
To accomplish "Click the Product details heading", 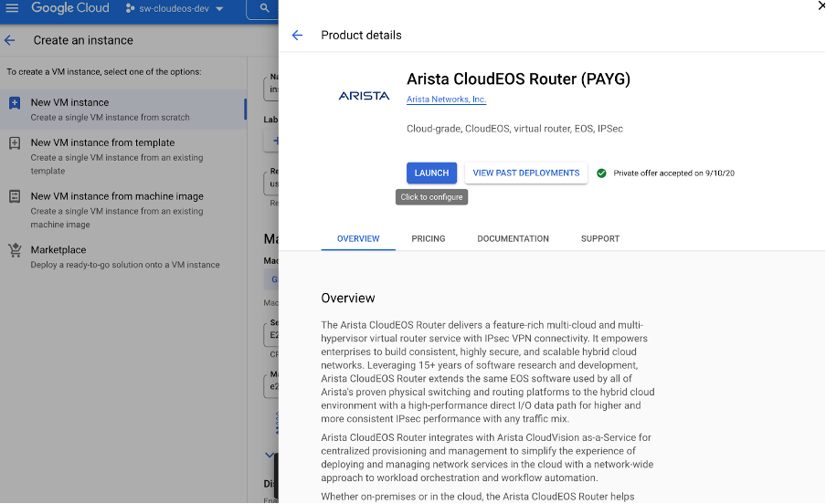I will [x=362, y=36].
